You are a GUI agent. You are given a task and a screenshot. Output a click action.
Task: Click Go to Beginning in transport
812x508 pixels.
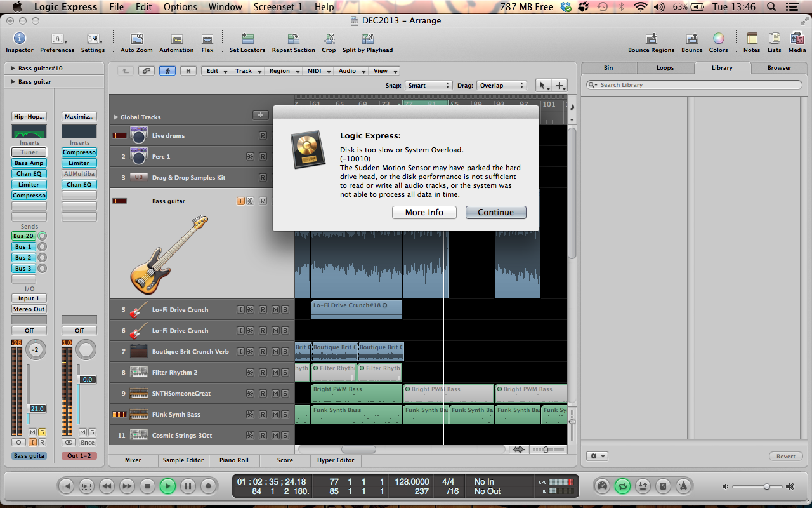[66, 486]
